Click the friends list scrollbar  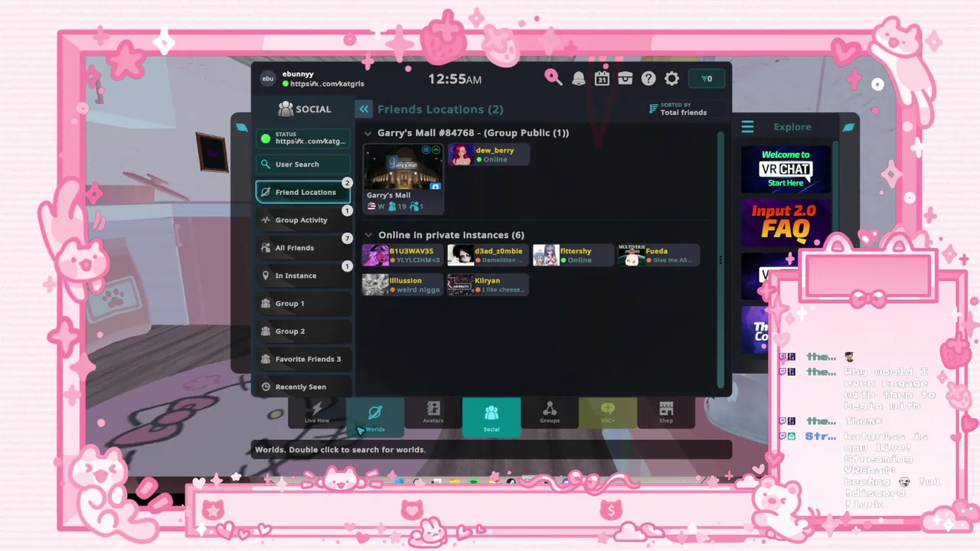[720, 260]
